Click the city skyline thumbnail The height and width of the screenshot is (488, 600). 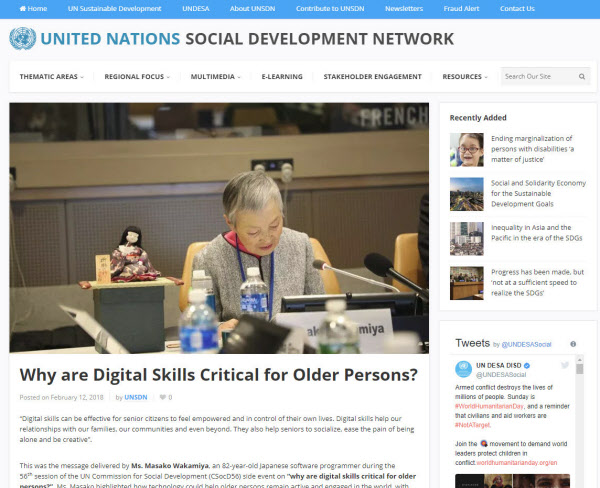[x=466, y=194]
